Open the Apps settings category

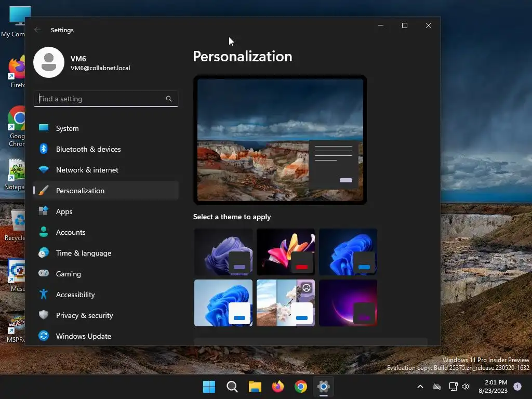pos(106,211)
